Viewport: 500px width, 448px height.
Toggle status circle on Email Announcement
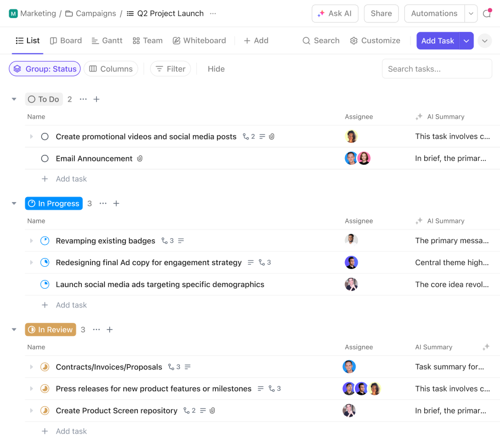point(45,158)
